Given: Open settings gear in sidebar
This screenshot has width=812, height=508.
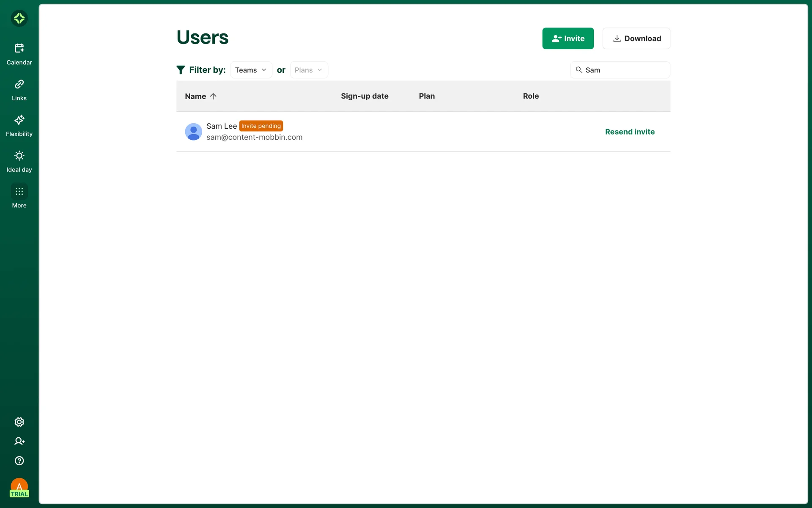Looking at the screenshot, I should pos(19,422).
